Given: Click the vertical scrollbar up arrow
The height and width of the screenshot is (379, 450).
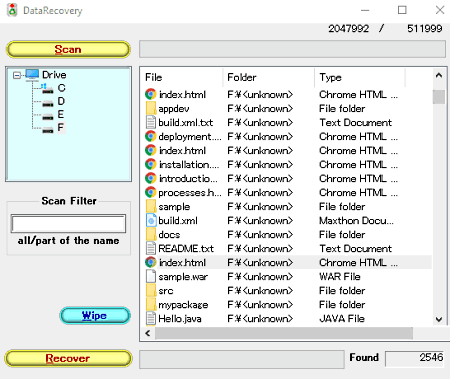Looking at the screenshot, I should pyautogui.click(x=439, y=76).
